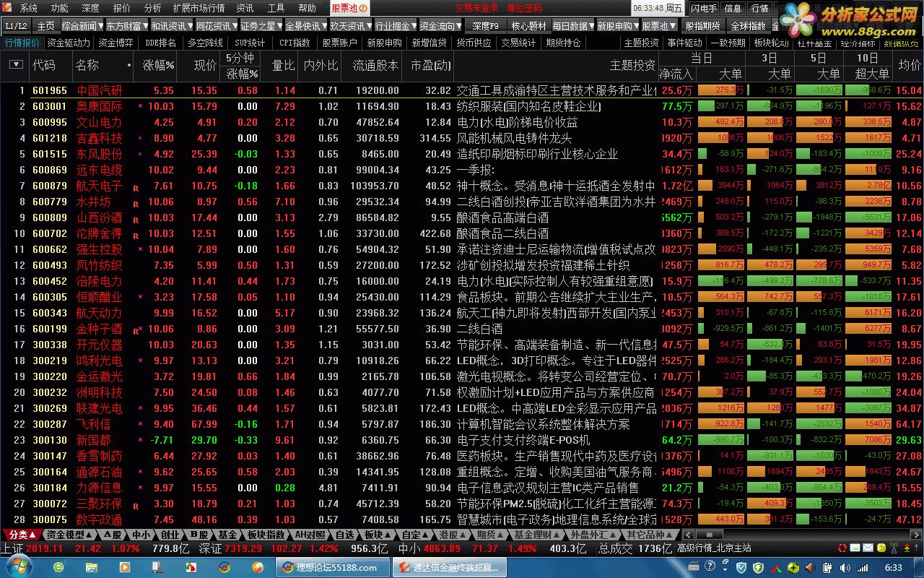The height and width of the screenshot is (578, 924).
Task: Click stock name 中国汽研
Action: click(100, 90)
